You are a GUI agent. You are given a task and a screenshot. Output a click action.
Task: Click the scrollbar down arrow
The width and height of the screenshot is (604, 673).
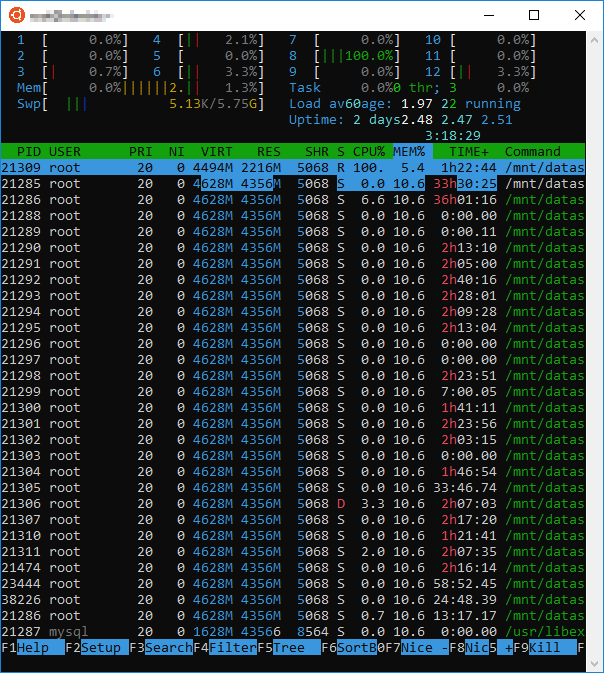595,664
